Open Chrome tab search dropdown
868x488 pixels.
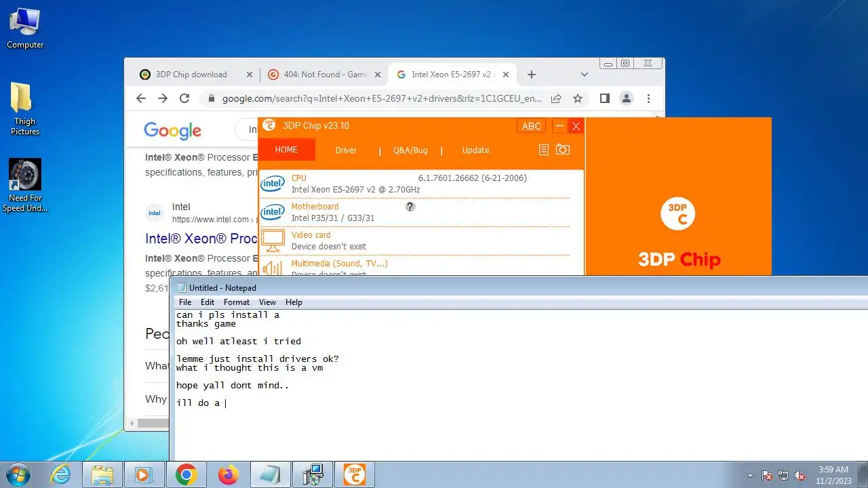pos(585,75)
